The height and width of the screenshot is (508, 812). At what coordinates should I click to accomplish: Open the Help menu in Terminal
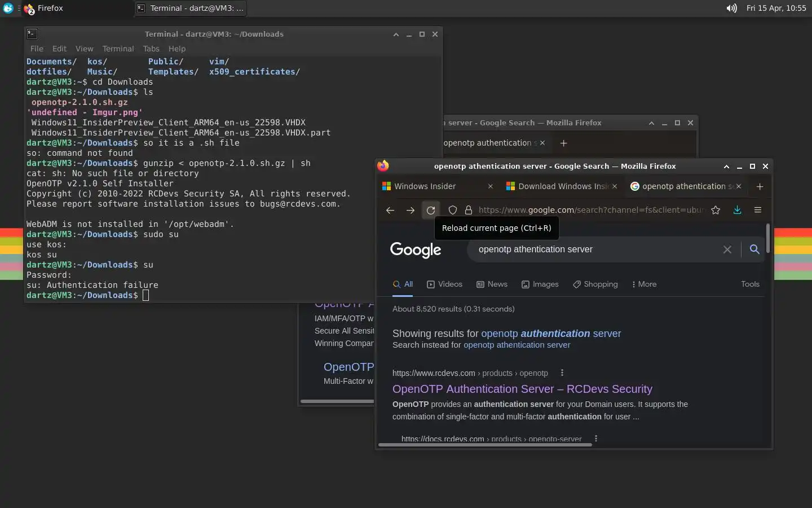[x=176, y=49]
